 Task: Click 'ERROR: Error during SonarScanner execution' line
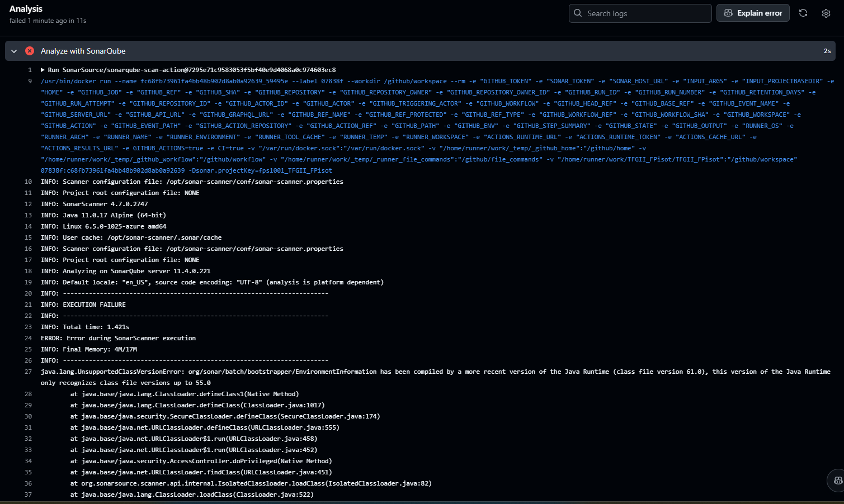(x=118, y=338)
